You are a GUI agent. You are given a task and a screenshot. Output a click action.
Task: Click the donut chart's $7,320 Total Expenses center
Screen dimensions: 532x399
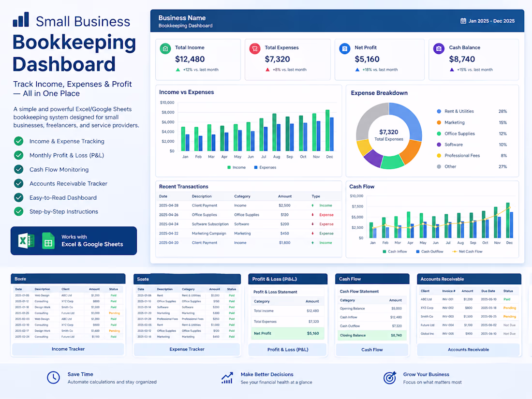389,135
